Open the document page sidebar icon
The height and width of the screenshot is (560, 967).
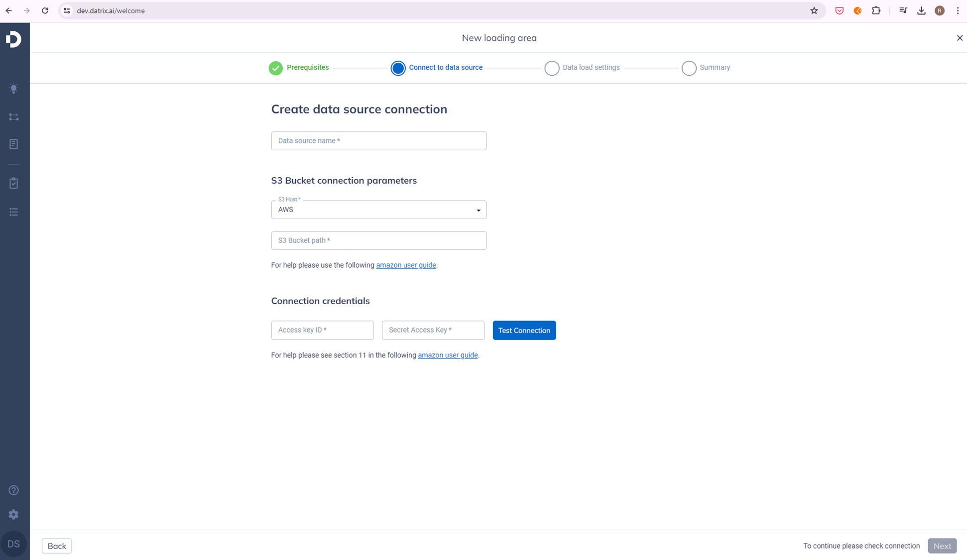[x=14, y=144]
